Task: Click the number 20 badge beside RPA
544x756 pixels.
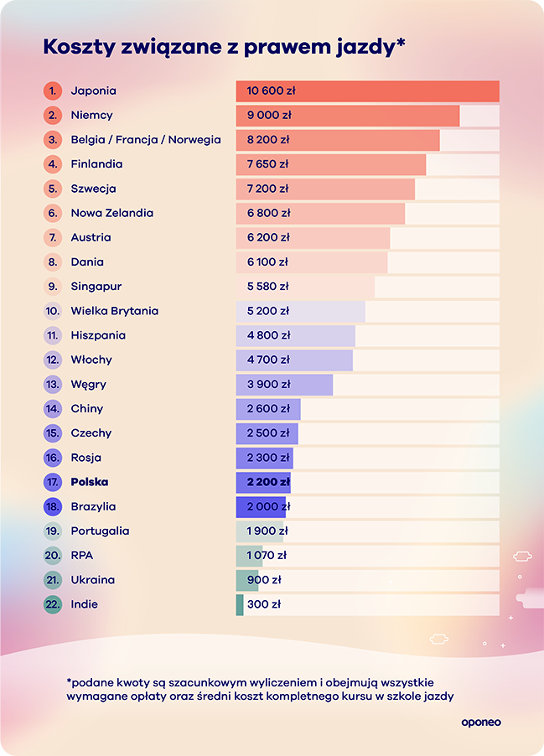Action: point(53,556)
